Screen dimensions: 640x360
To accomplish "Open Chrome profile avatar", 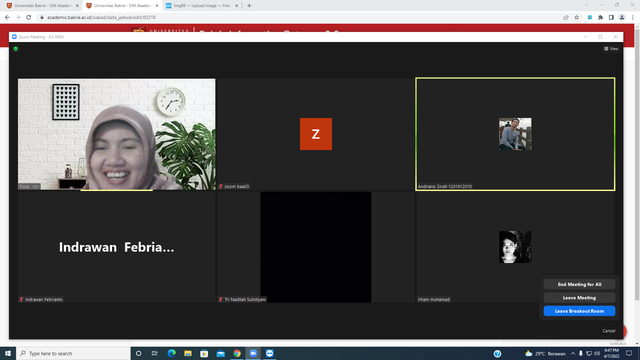I will point(622,18).
